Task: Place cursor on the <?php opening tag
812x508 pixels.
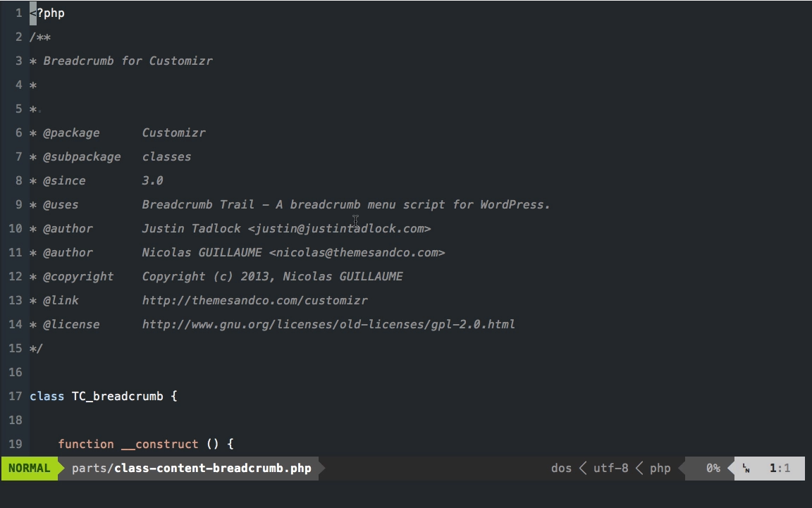Action: point(47,13)
